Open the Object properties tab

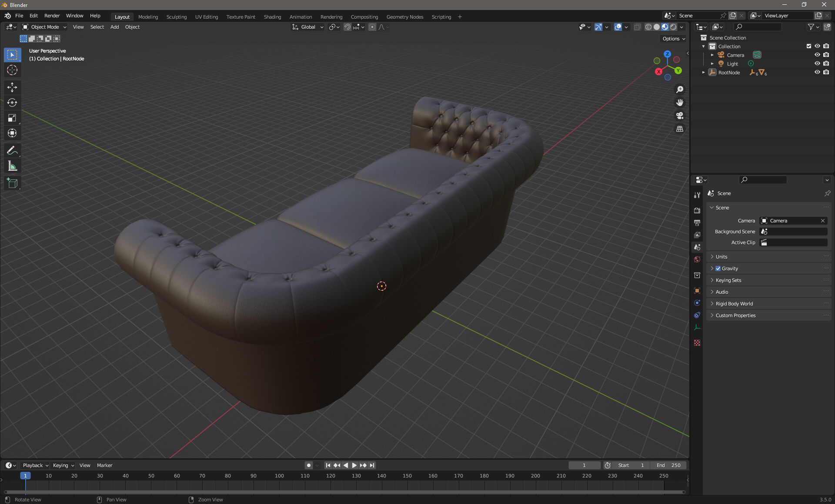(x=697, y=291)
